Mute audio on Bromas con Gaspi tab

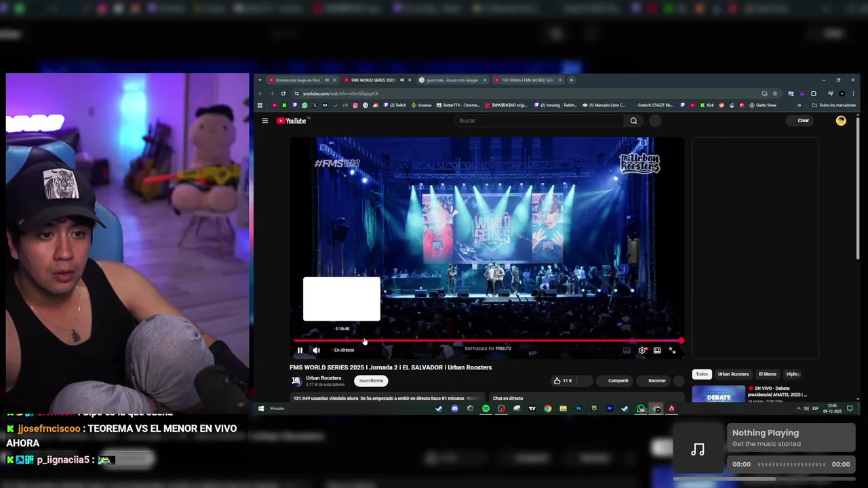(x=327, y=80)
